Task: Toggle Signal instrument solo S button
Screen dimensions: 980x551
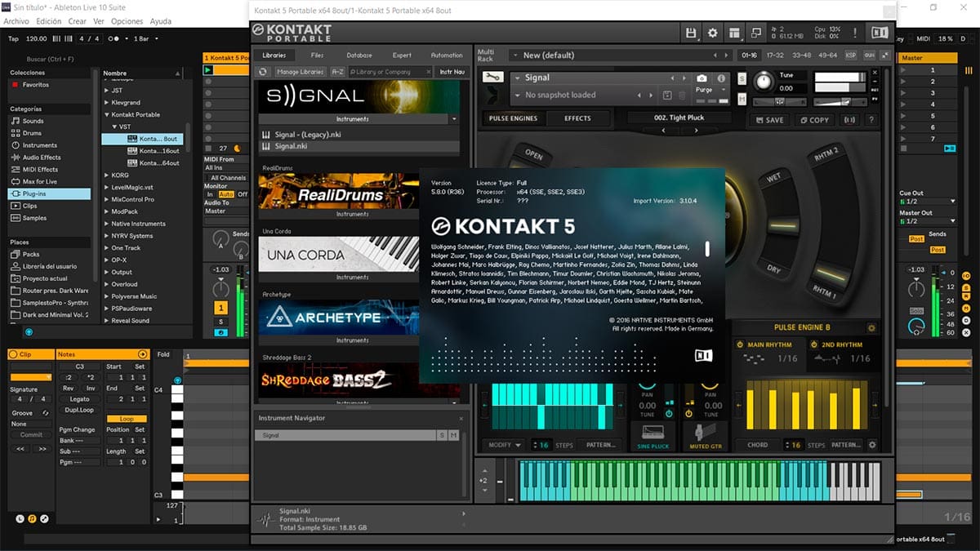Action: point(742,79)
